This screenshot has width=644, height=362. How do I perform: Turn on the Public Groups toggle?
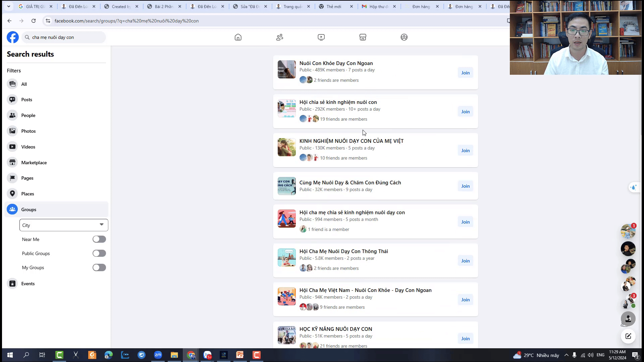pyautogui.click(x=99, y=253)
